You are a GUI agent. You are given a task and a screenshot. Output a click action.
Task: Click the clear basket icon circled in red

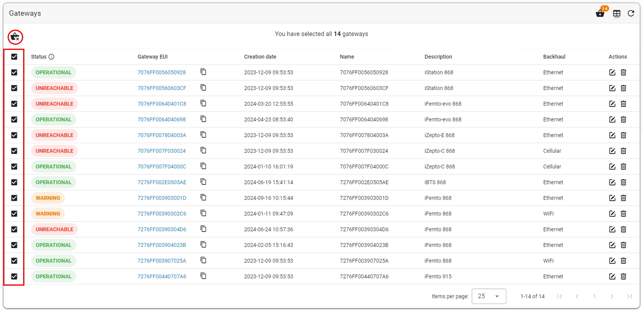click(15, 37)
